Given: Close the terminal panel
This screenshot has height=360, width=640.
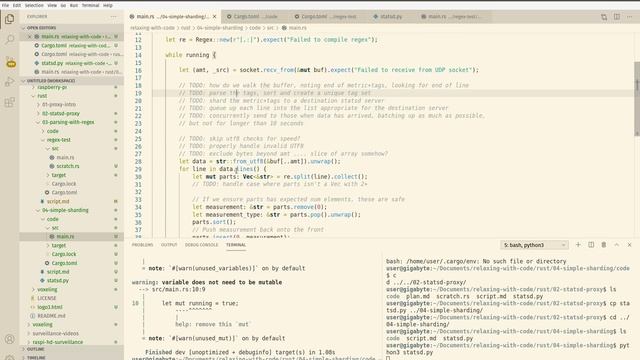Looking at the screenshot, I should pos(629,244).
